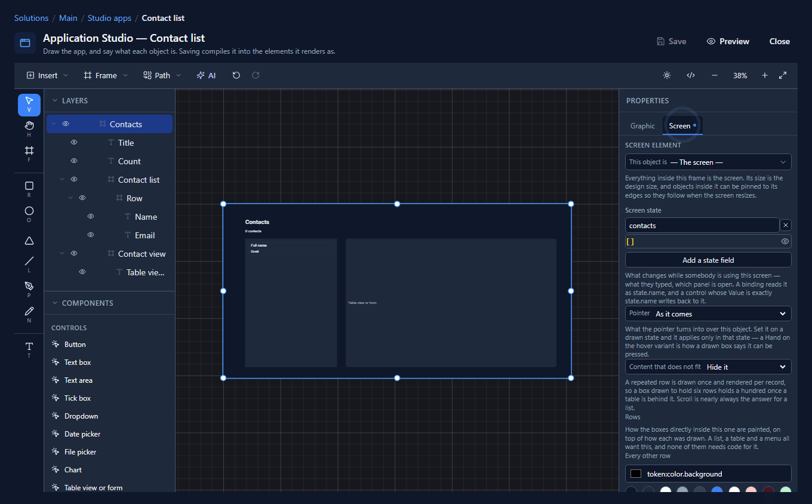Open the Frame menu in the top toolbar

click(x=106, y=75)
